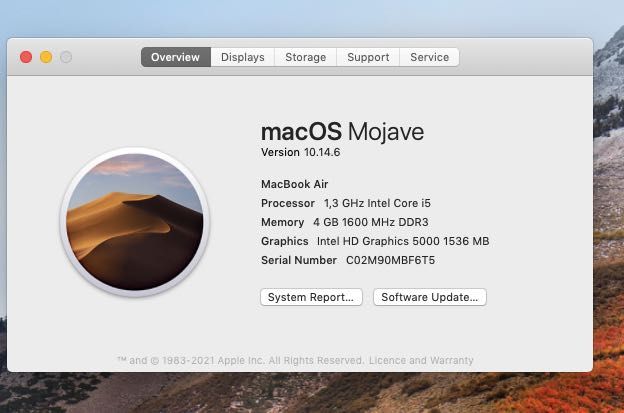Image resolution: width=624 pixels, height=413 pixels.
Task: Select the 1,3 GHz Intel Core i5 value
Action: [377, 203]
